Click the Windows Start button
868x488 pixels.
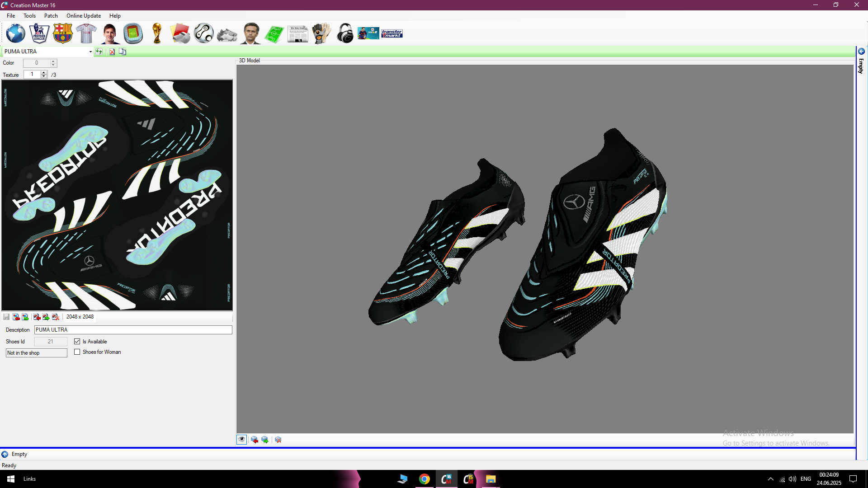[x=11, y=479]
